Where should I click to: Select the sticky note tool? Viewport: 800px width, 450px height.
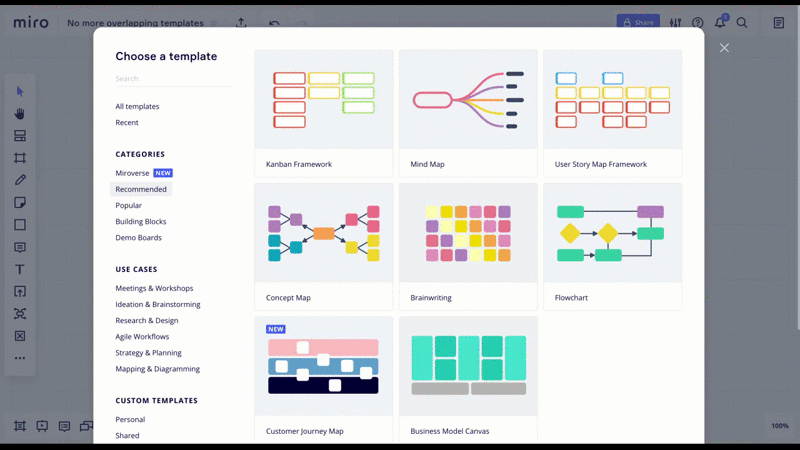click(x=20, y=203)
